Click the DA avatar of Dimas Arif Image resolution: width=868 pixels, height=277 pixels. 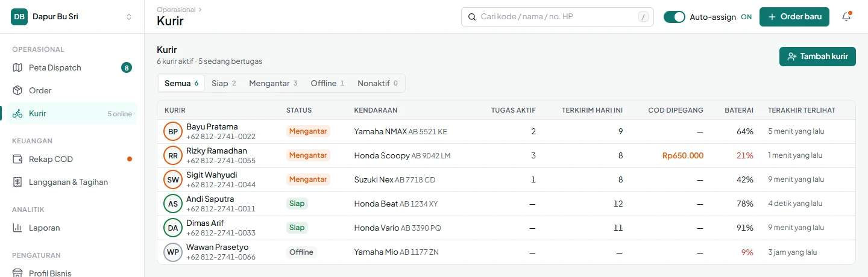pos(173,228)
